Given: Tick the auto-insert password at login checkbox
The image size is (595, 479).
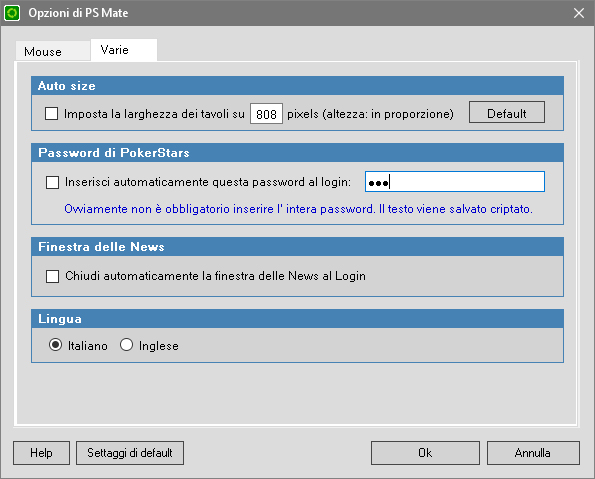Looking at the screenshot, I should coord(52,182).
